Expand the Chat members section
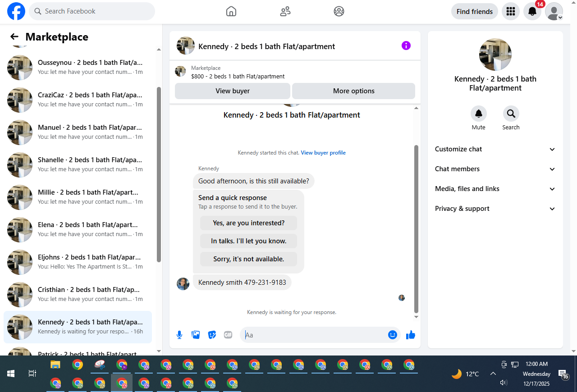This screenshot has height=392, width=577. coord(495,169)
